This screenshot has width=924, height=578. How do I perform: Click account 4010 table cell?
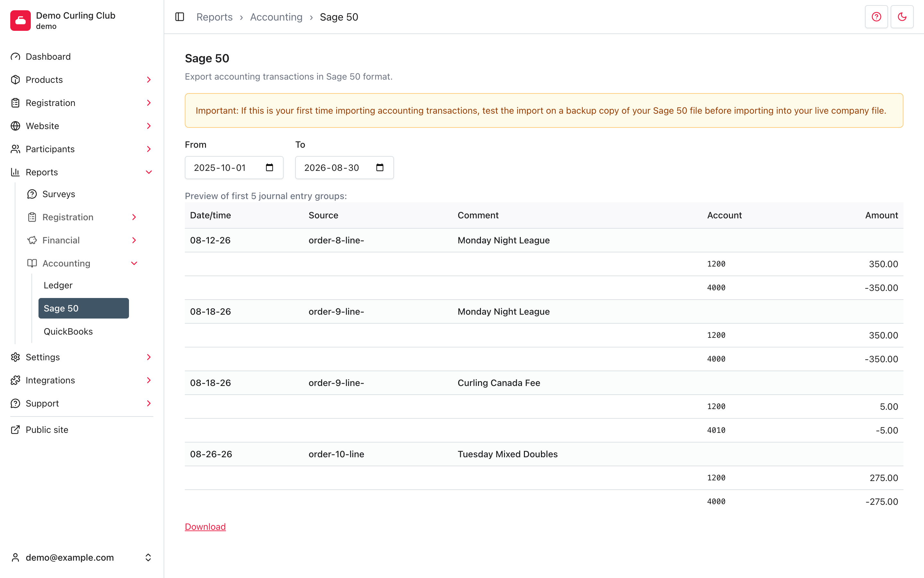point(716,430)
